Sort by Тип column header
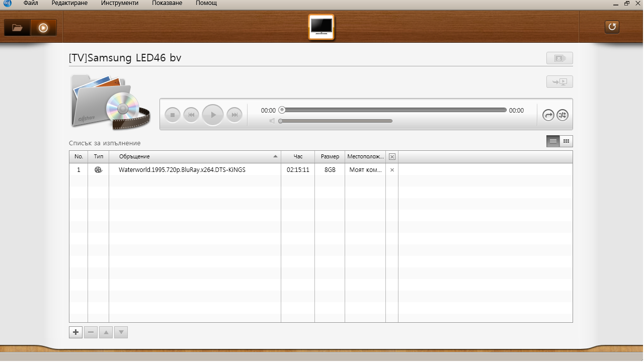Viewport: 644px width, 362px height. pyautogui.click(x=98, y=157)
